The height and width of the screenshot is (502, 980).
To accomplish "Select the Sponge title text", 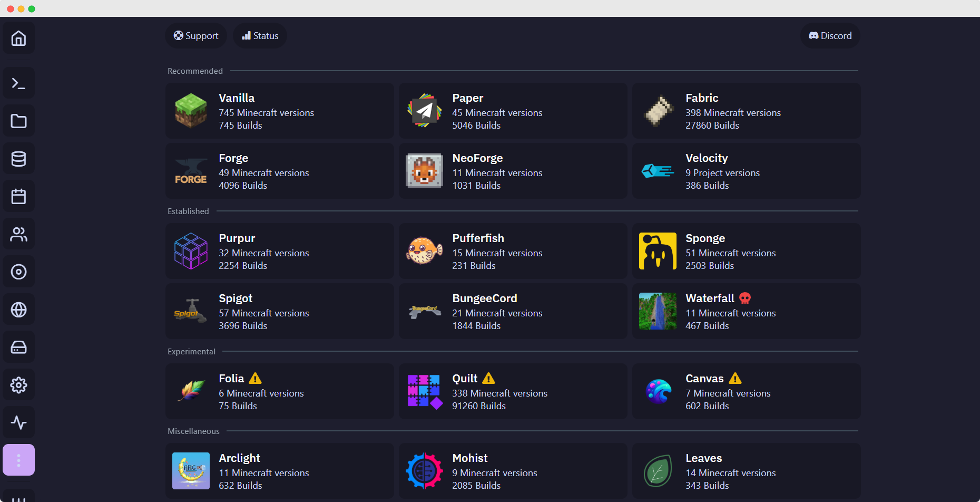I will (705, 238).
